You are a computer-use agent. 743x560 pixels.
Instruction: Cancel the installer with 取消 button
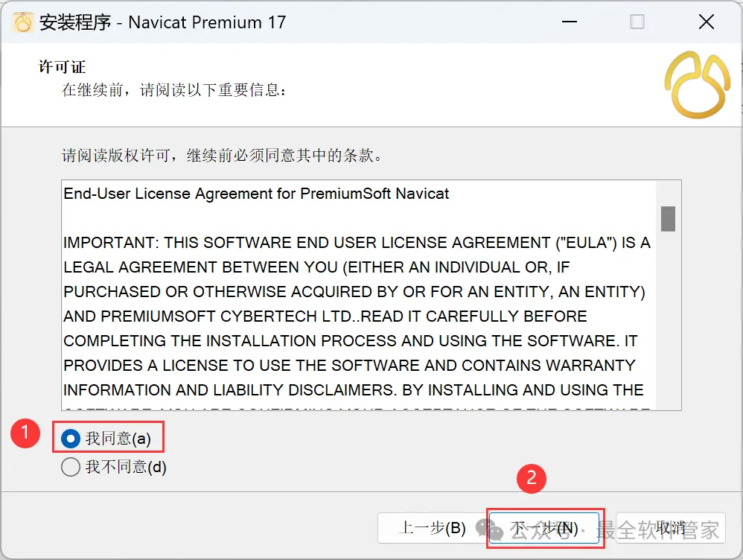671,528
